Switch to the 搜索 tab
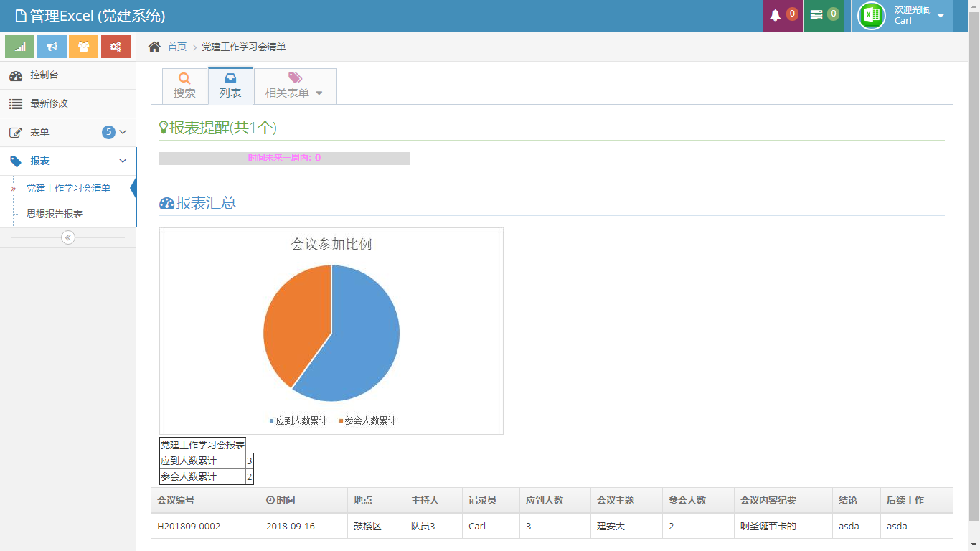 click(184, 86)
